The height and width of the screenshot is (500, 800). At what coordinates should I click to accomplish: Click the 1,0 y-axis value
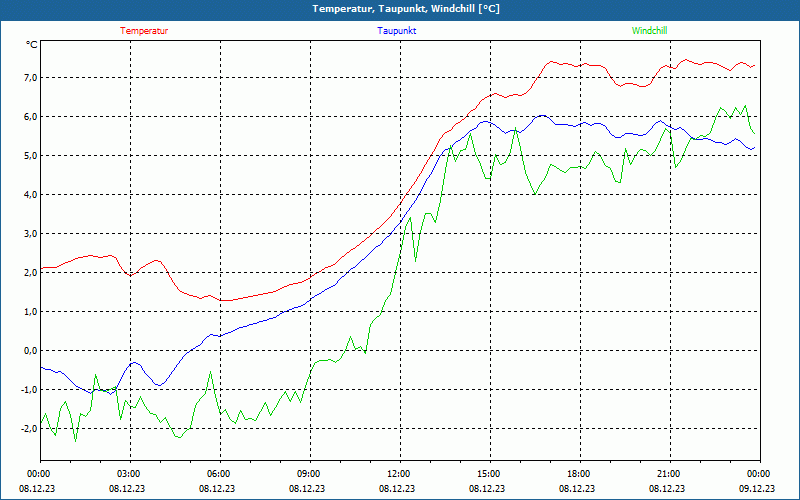click(30, 312)
